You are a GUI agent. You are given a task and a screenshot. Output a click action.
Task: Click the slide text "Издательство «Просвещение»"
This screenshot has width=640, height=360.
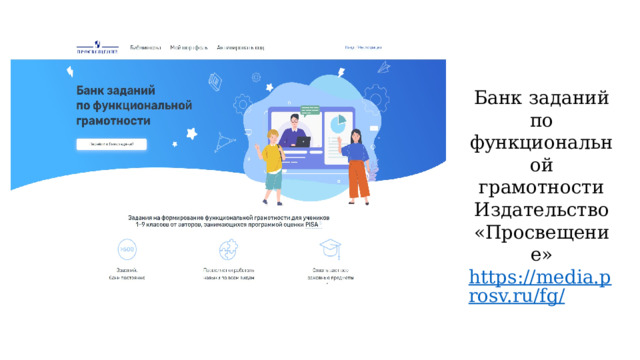click(x=541, y=232)
